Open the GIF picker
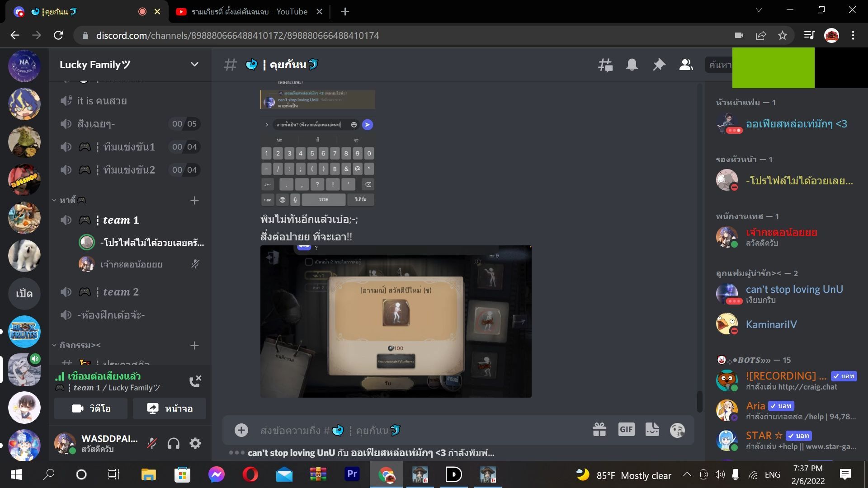 [626, 430]
